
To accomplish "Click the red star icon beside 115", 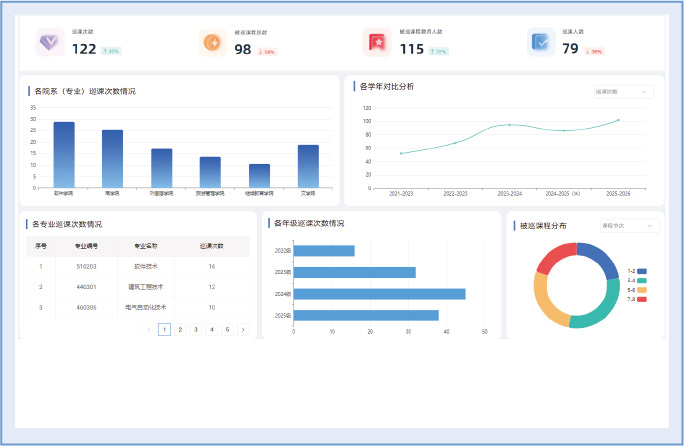I will (377, 43).
